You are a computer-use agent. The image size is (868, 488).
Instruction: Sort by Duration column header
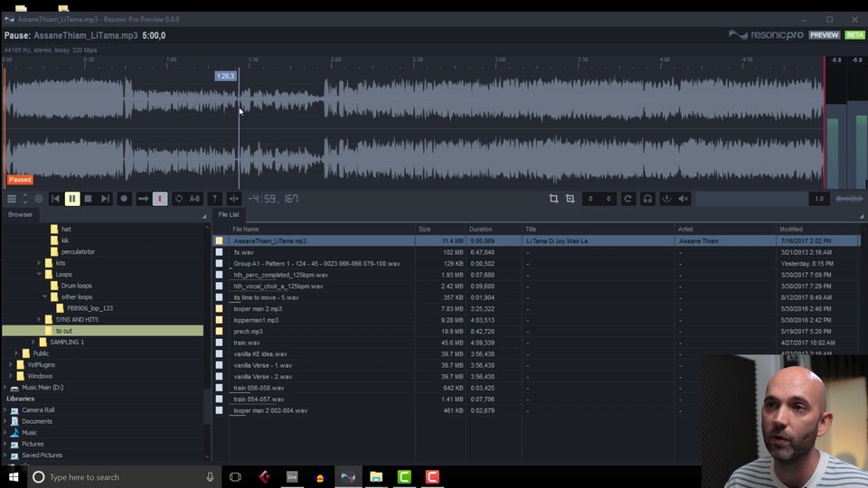[480, 229]
